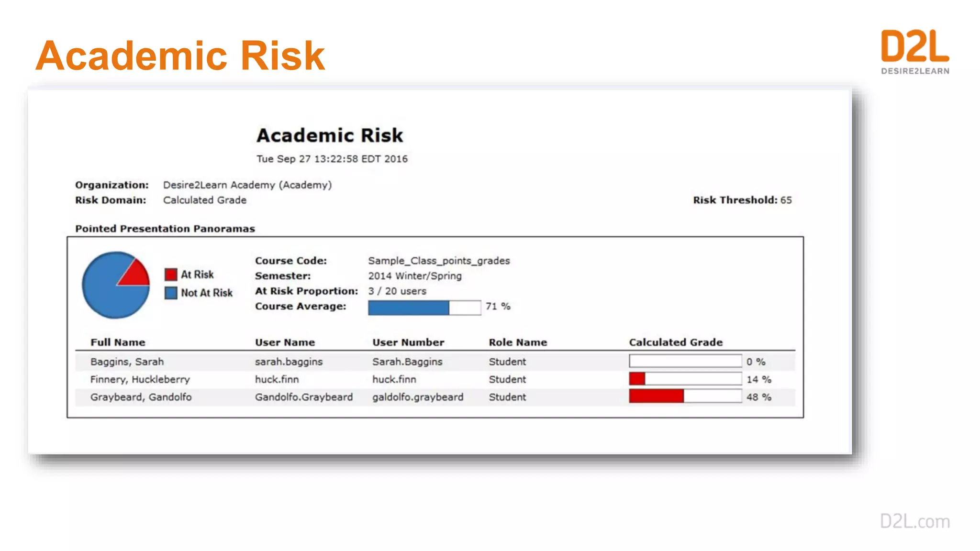Click the black 'Academic Risk' report title
Viewport: 980px width, 551px height.
330,135
